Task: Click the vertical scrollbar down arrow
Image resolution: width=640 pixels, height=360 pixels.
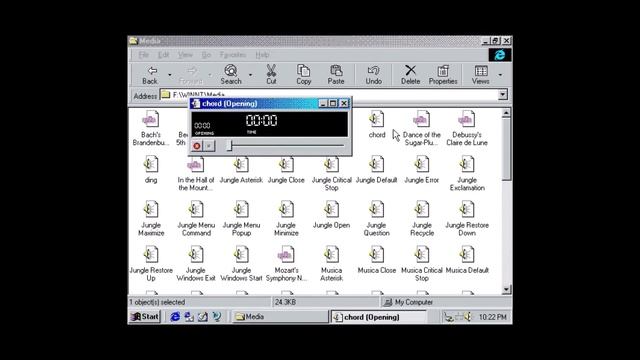Action: coord(506,289)
